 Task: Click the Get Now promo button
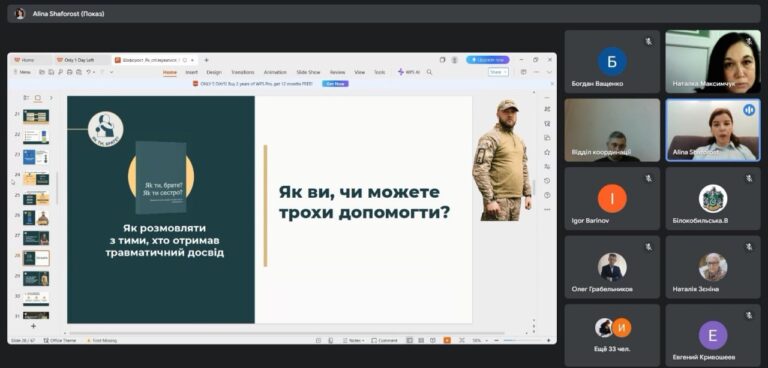pyautogui.click(x=336, y=84)
